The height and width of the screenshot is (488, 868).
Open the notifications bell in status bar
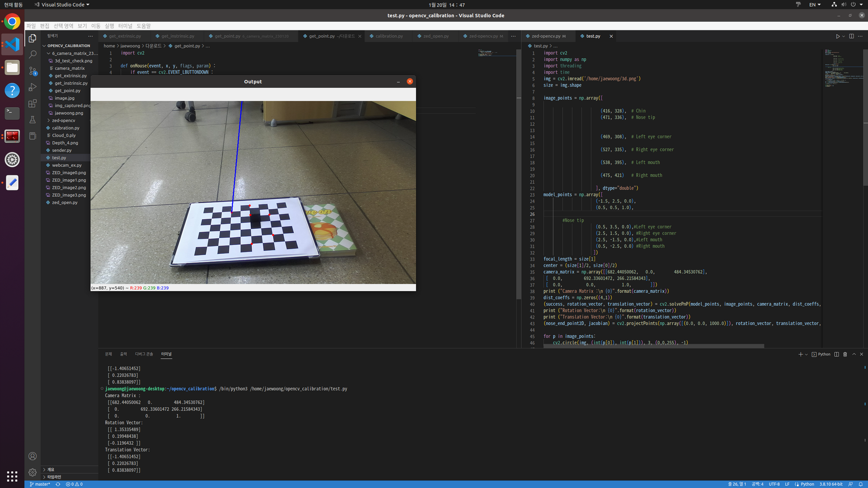(861, 484)
